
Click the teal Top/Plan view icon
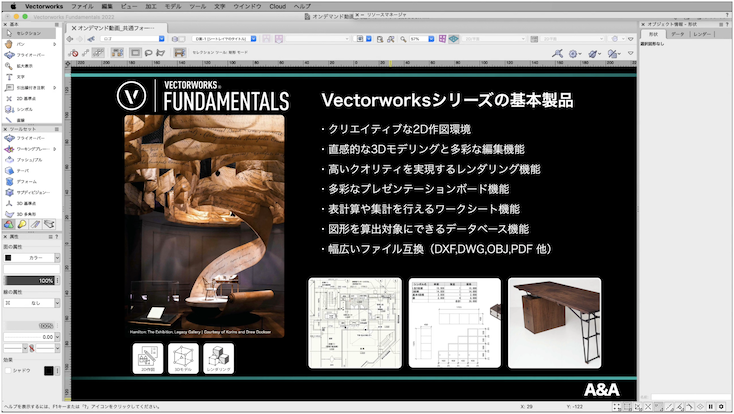(x=454, y=39)
